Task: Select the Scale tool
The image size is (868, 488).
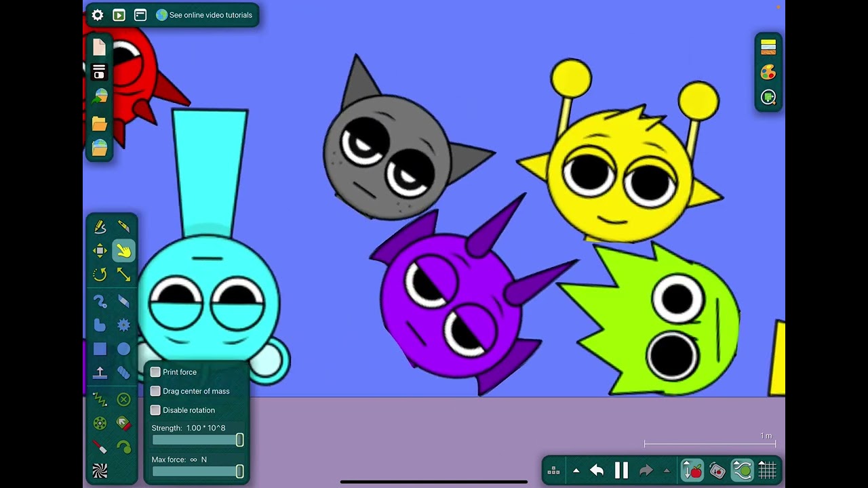Action: click(123, 274)
